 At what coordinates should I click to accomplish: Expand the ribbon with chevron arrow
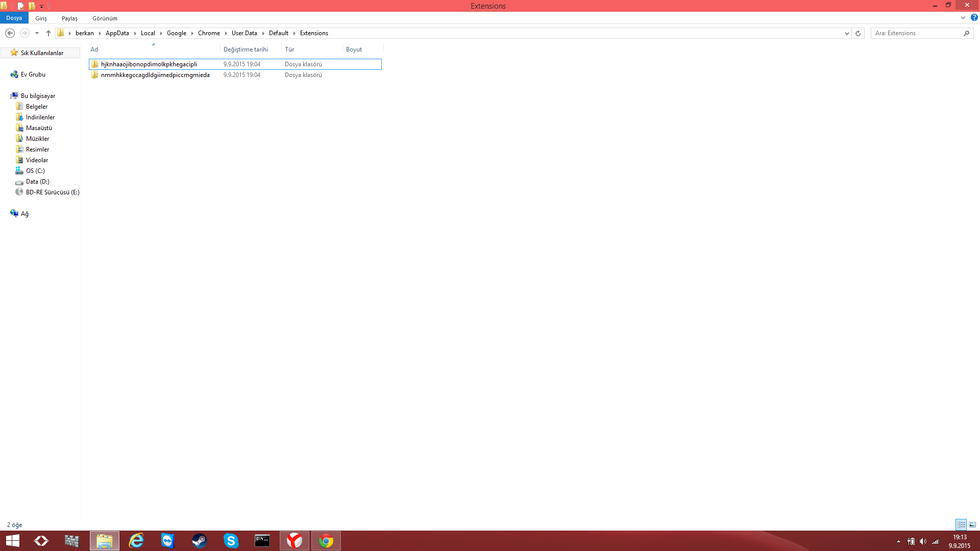point(963,18)
